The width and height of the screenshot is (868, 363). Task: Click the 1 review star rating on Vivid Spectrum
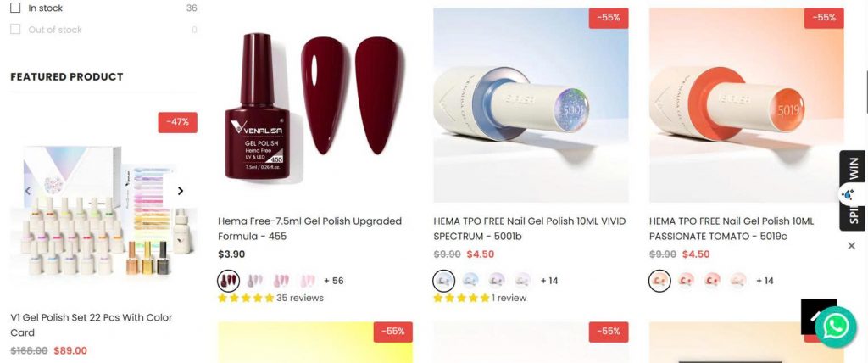tap(480, 298)
